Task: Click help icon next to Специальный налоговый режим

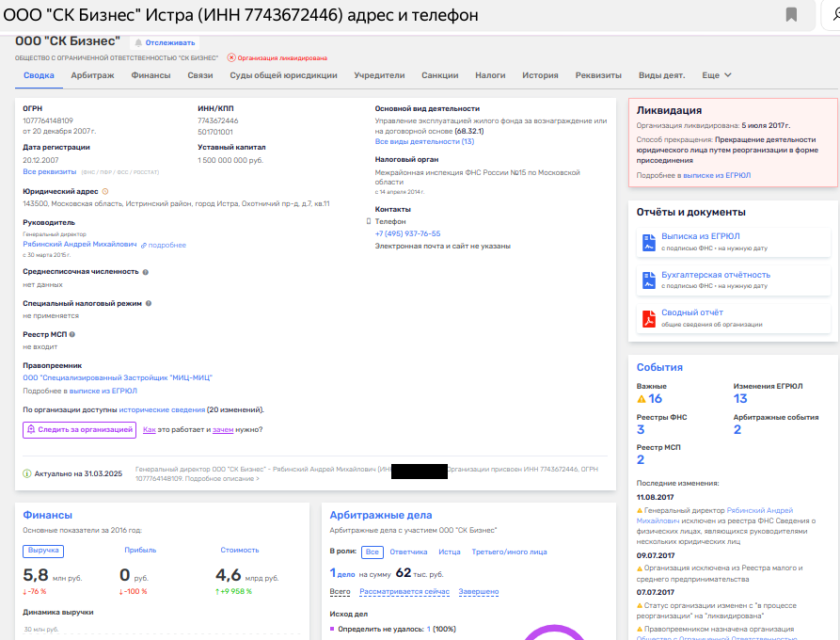Action: pyautogui.click(x=149, y=304)
